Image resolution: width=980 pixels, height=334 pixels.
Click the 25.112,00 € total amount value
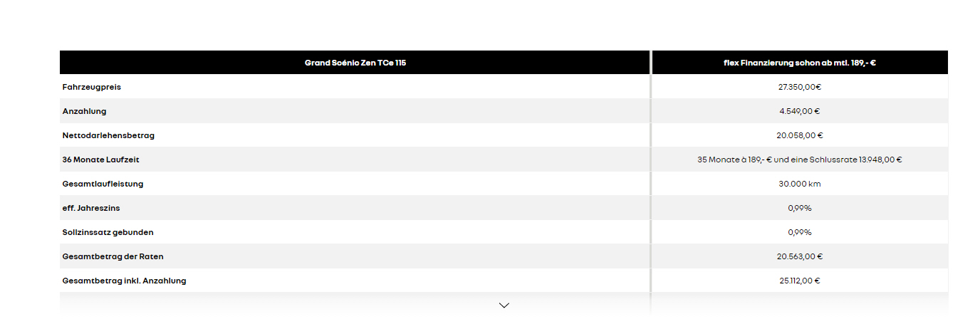pyautogui.click(x=799, y=281)
